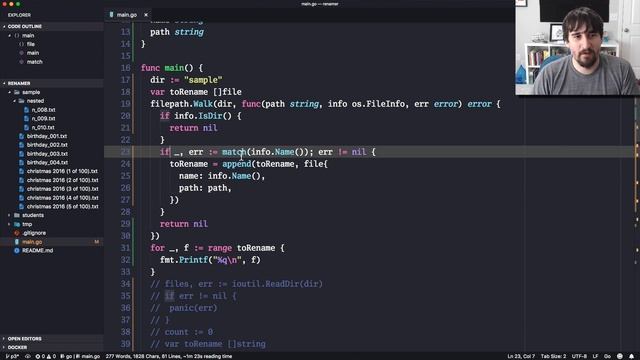The image size is (640, 360).
Task: Open n_010.txt file
Action: click(x=43, y=127)
